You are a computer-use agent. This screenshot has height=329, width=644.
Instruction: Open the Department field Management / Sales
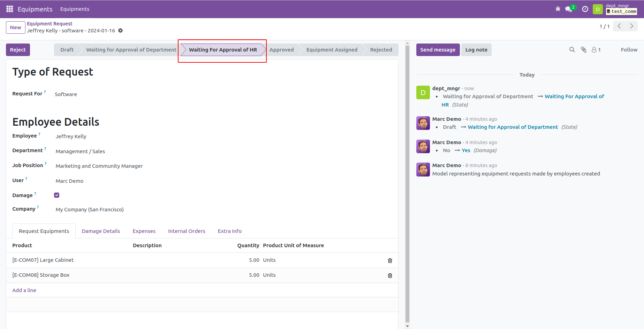point(80,151)
